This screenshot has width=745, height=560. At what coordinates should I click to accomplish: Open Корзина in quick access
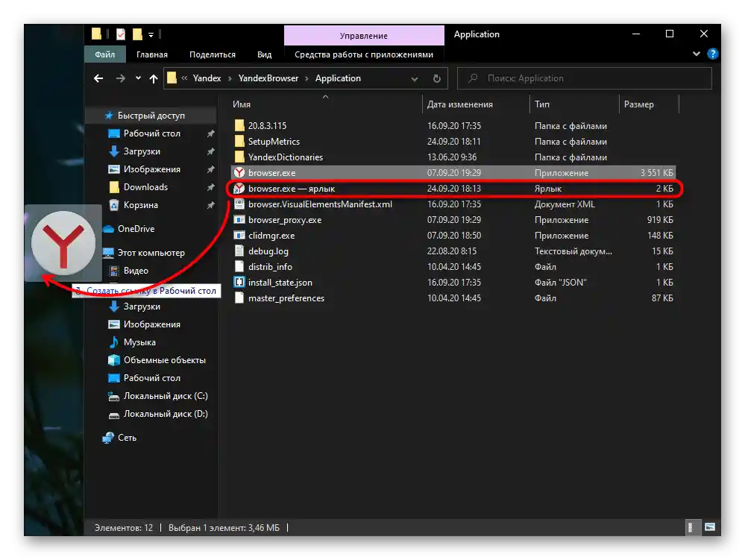pyautogui.click(x=140, y=205)
